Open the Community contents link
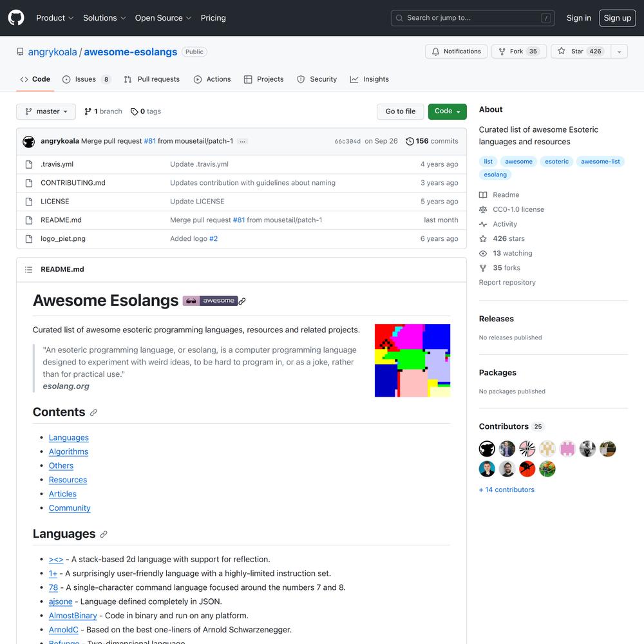644x644 pixels. pos(70,508)
